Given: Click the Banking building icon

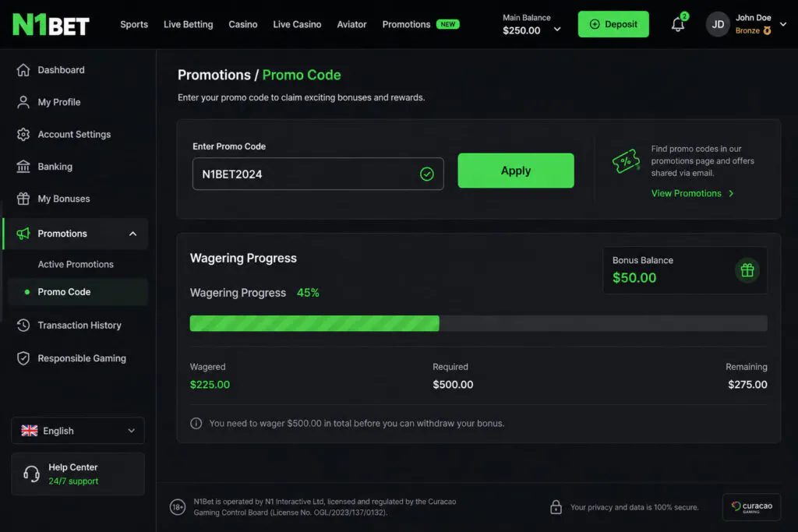Looking at the screenshot, I should pyautogui.click(x=23, y=167).
